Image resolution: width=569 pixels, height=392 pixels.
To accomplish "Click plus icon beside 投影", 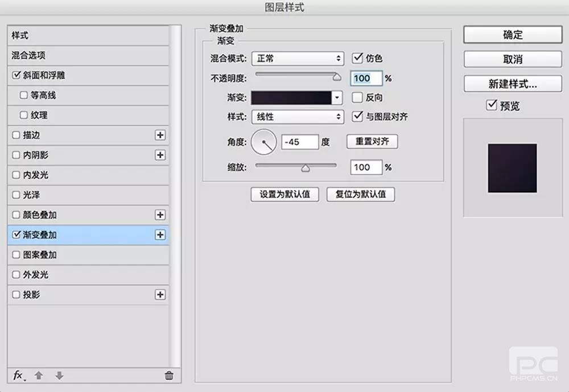I will (160, 295).
